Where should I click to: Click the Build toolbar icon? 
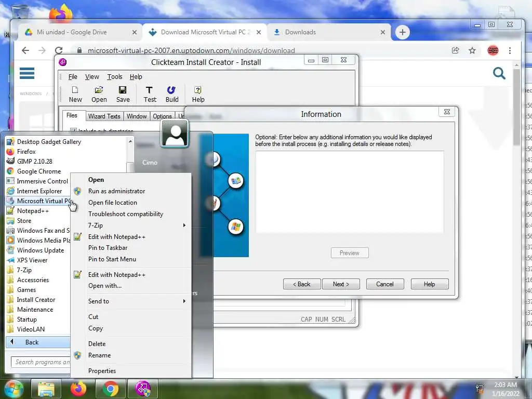(171, 94)
